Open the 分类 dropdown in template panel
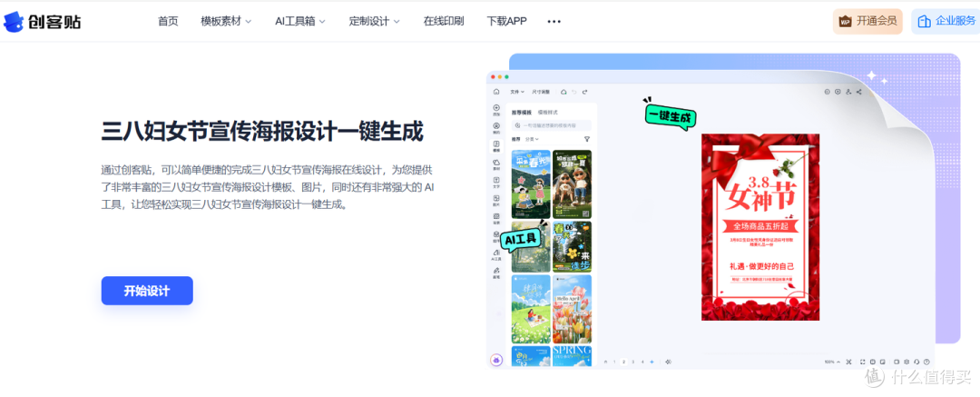The height and width of the screenshot is (397, 980). (532, 139)
